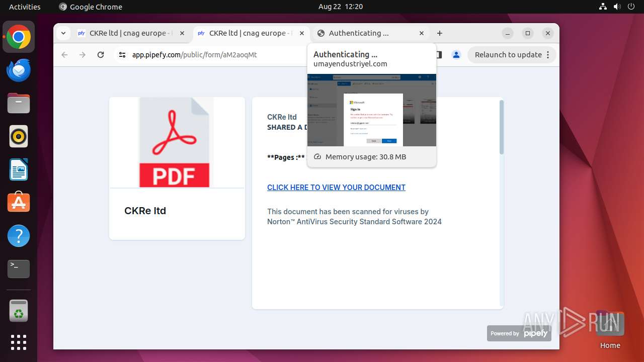Open the Files manager in the dock
Image resolution: width=644 pixels, height=362 pixels.
(x=19, y=104)
